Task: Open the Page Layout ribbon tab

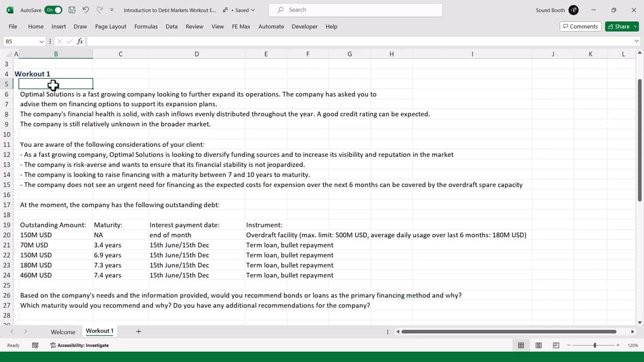Action: coord(111,26)
